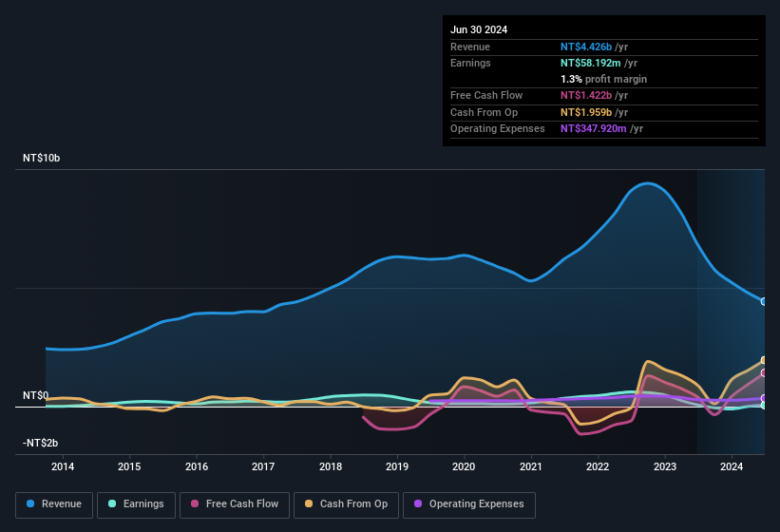Click the 2022 x-axis label
Image resolution: width=780 pixels, height=532 pixels.
598,466
